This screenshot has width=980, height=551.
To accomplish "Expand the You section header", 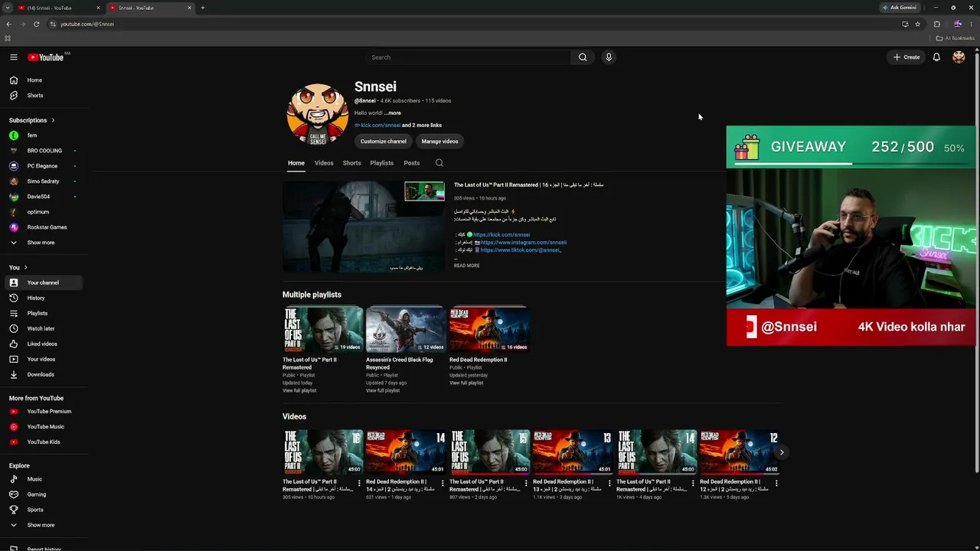I will coord(18,267).
